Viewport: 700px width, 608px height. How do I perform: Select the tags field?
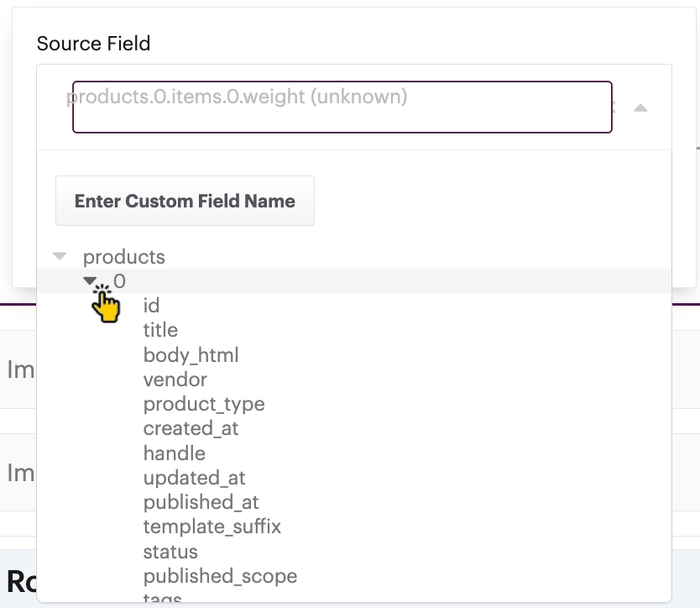click(162, 598)
